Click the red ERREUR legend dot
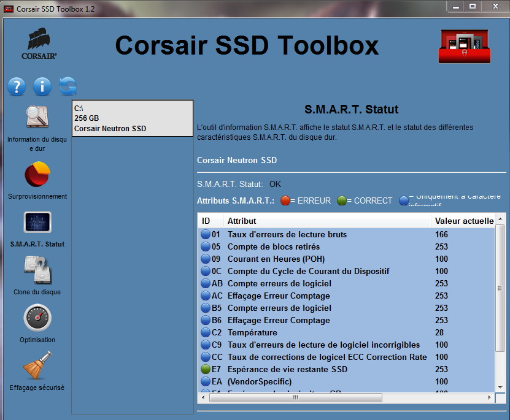Image resolution: width=510 pixels, height=420 pixels. [285, 200]
